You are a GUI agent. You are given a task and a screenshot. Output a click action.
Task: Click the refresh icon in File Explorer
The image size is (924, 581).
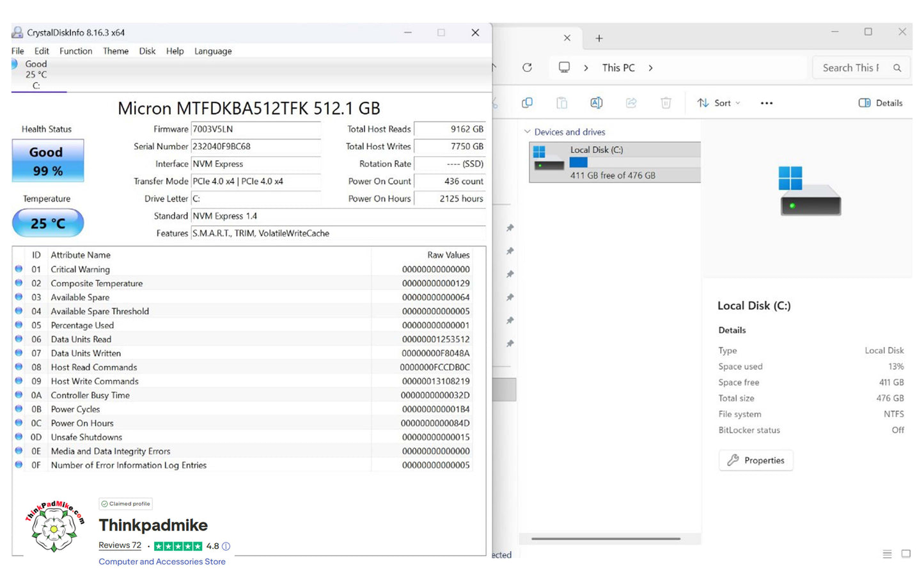point(527,68)
